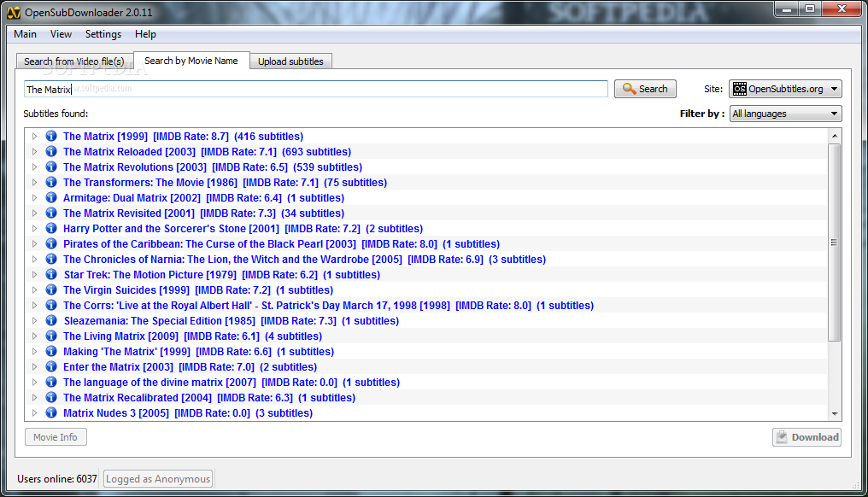Open the Main menu
This screenshot has height=497, width=868.
click(25, 34)
